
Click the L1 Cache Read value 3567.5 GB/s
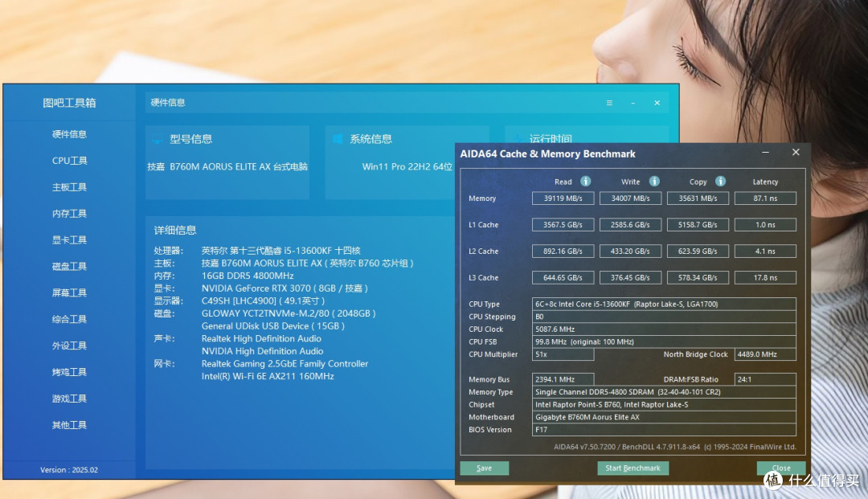point(563,225)
